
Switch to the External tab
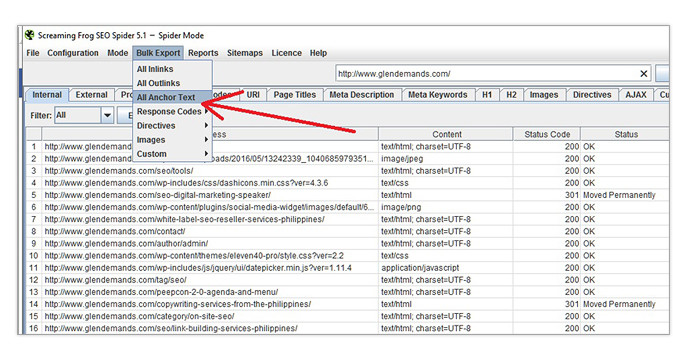pos(91,95)
